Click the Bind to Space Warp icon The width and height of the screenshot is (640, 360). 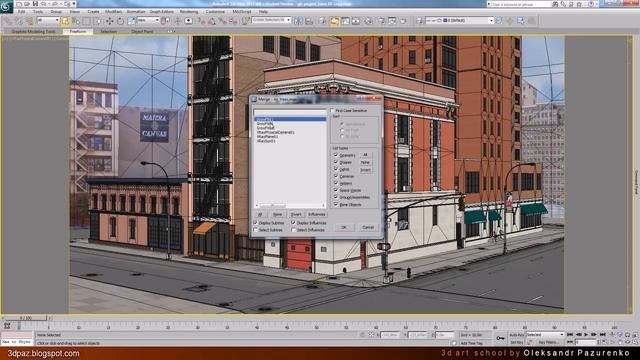pyautogui.click(x=30, y=21)
